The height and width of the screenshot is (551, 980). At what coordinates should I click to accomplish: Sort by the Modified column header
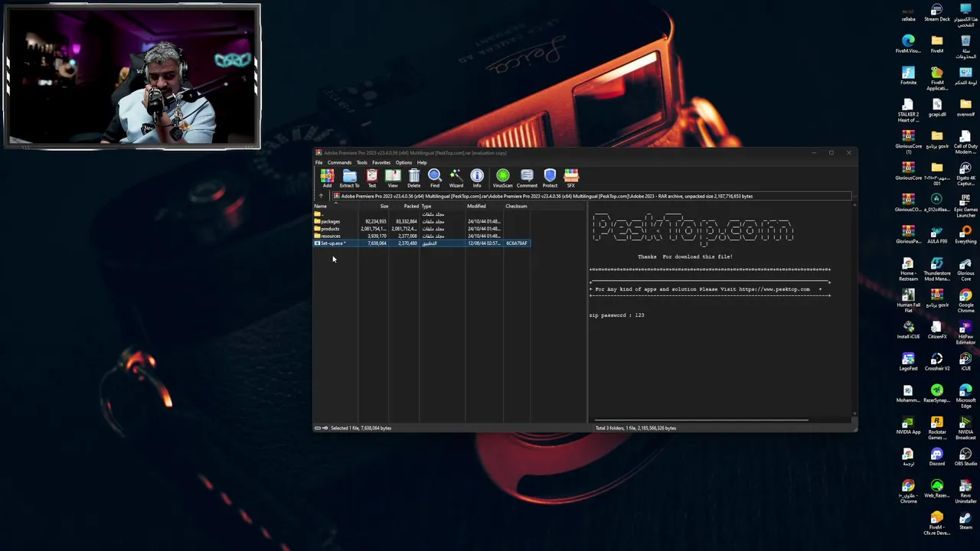(485, 206)
